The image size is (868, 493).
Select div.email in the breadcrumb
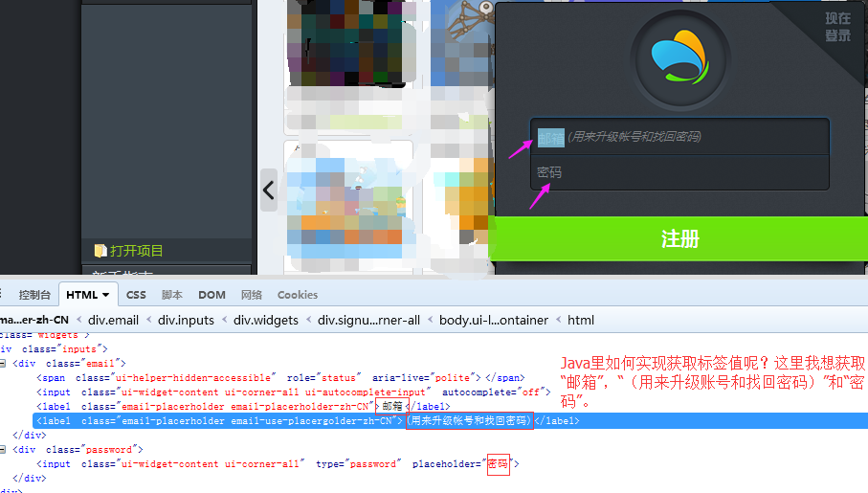[113, 320]
